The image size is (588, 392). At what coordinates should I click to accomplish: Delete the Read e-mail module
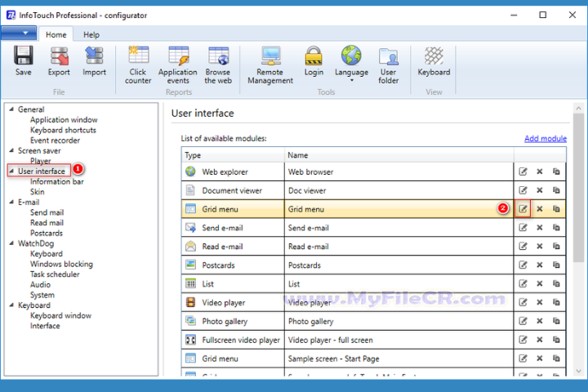pos(540,246)
